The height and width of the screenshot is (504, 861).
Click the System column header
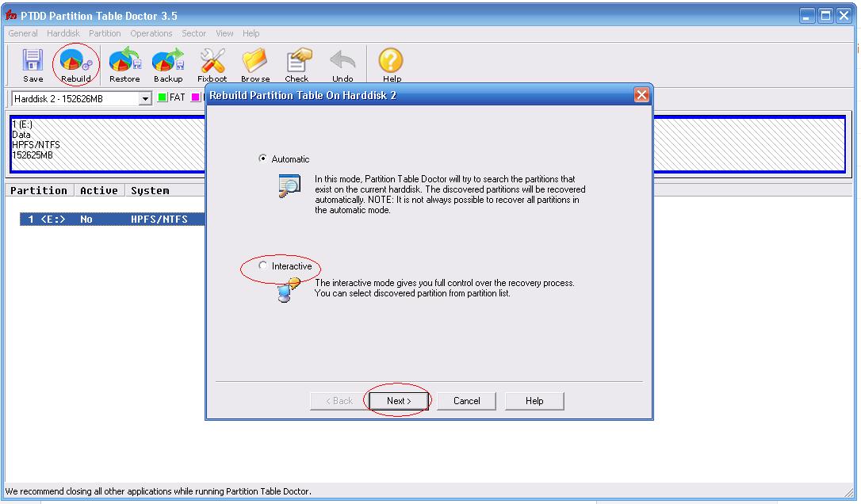pos(150,190)
